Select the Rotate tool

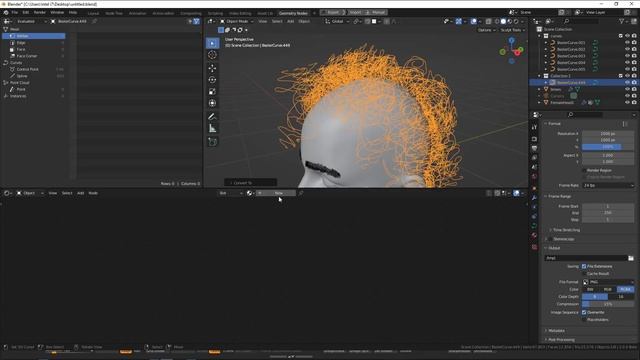pyautogui.click(x=212, y=80)
